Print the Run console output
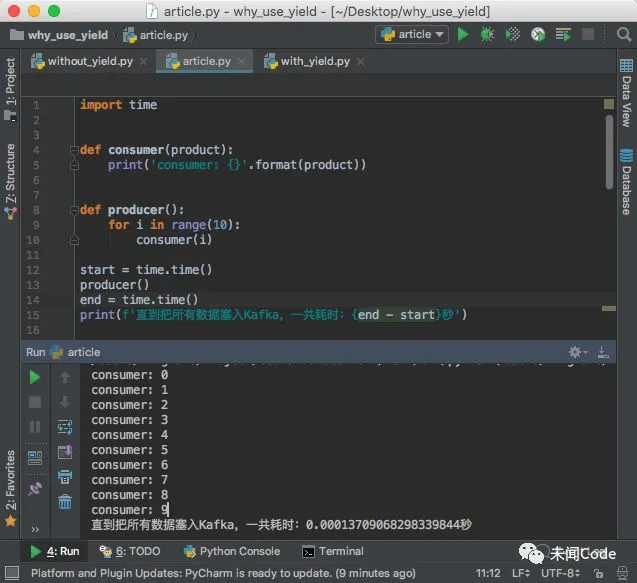The image size is (637, 583). point(65,477)
